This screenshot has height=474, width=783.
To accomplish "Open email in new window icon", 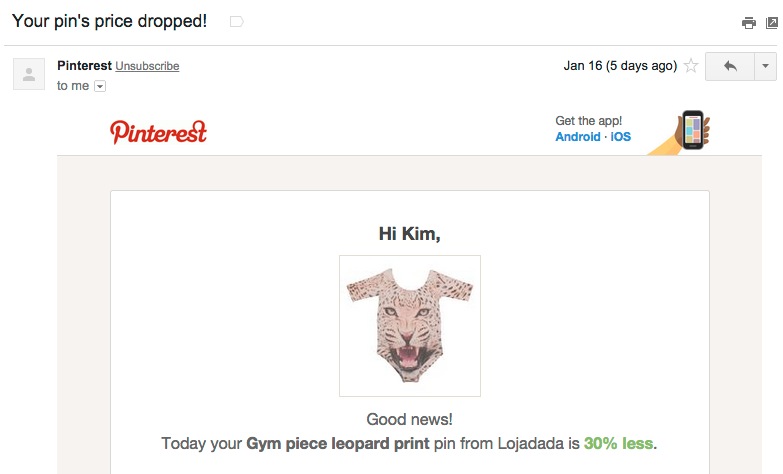I will point(773,23).
